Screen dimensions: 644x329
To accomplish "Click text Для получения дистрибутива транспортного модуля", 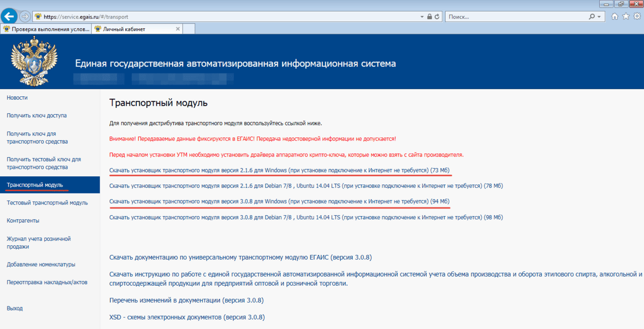I will pos(215,123).
